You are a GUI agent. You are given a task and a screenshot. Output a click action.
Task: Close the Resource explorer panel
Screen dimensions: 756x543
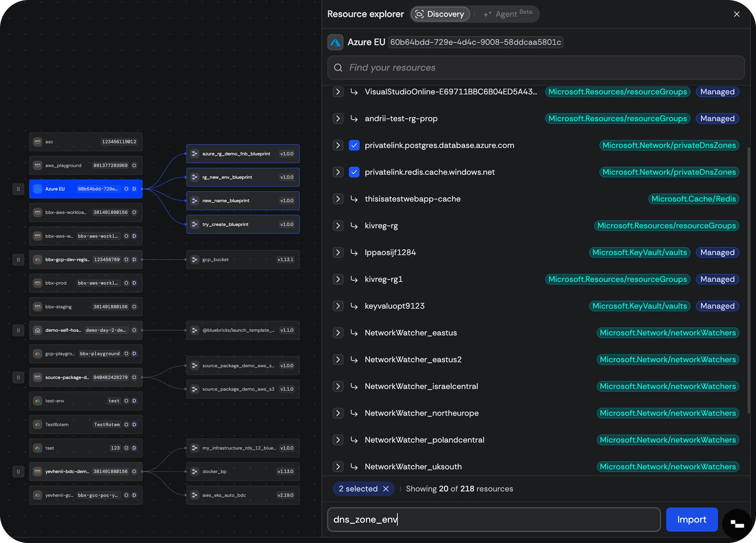(x=737, y=14)
